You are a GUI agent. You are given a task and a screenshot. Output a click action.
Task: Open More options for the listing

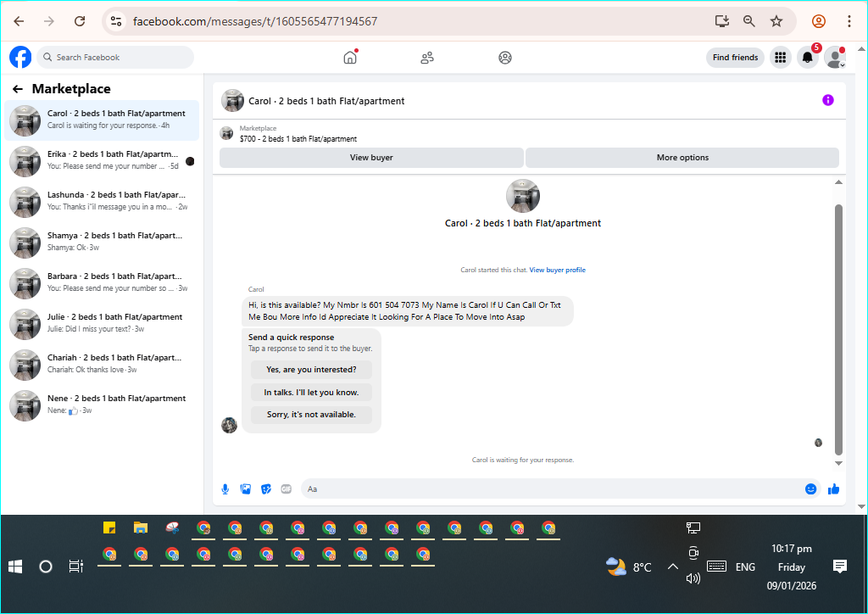pyautogui.click(x=682, y=157)
